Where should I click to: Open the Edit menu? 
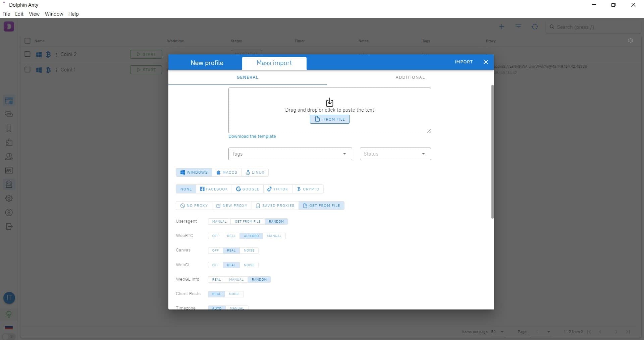[x=19, y=14]
